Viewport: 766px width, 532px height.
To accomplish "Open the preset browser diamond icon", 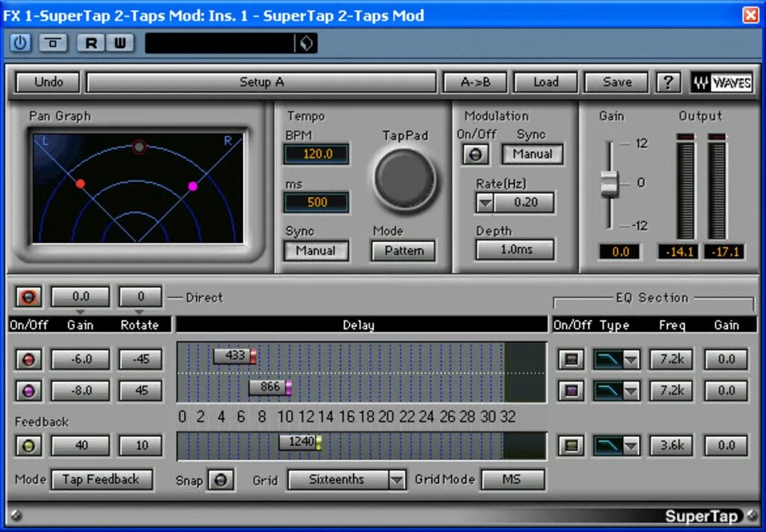I will pos(306,43).
